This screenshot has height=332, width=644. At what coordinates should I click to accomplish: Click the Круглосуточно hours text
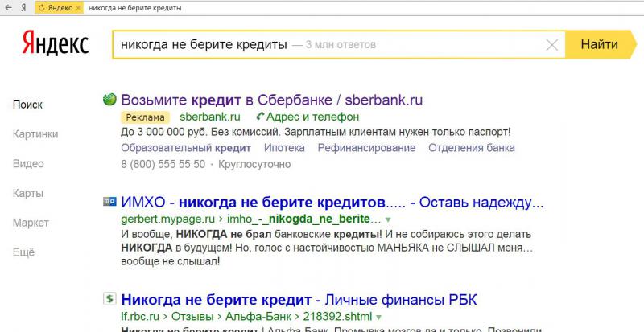tap(254, 165)
